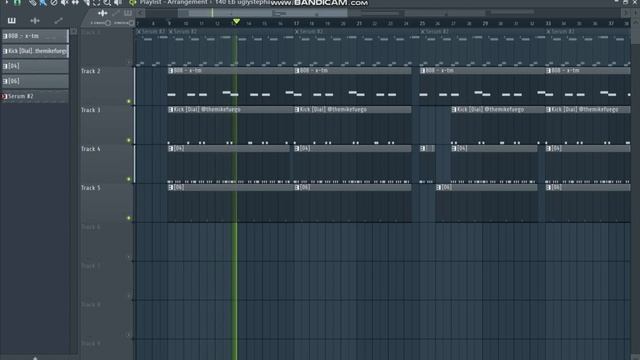This screenshot has height=360, width=640.
Task: Open the playlist options menu arrow
Action: point(7,2)
